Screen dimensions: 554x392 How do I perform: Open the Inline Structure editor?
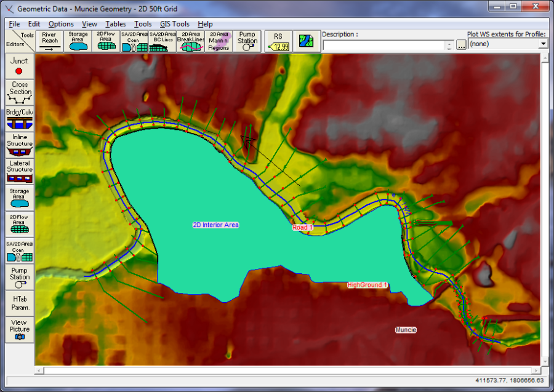(x=20, y=144)
